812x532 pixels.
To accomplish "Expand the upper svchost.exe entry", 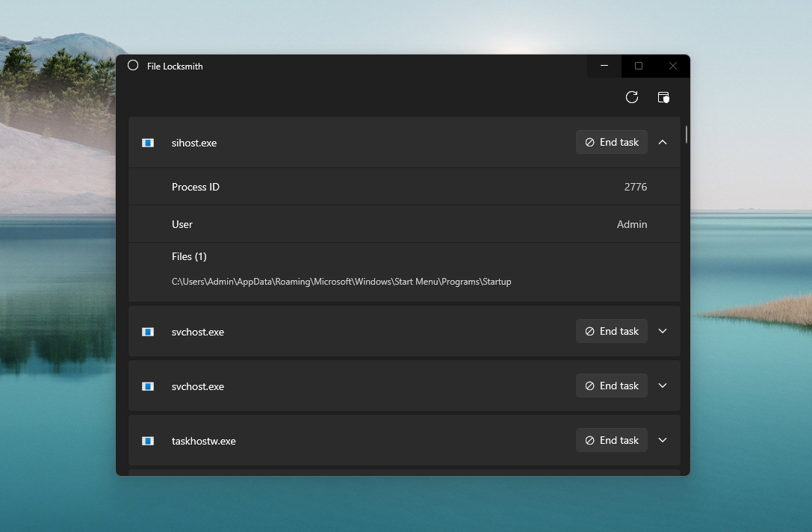I will pyautogui.click(x=663, y=331).
